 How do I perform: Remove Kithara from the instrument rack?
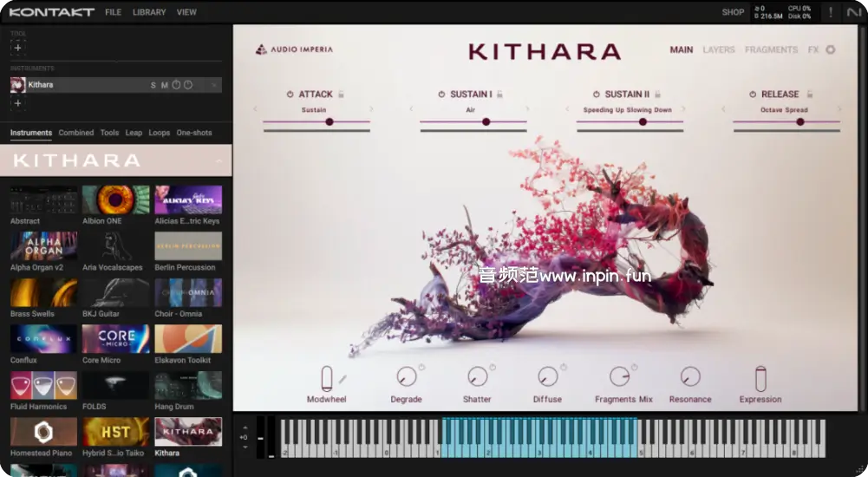click(x=213, y=85)
